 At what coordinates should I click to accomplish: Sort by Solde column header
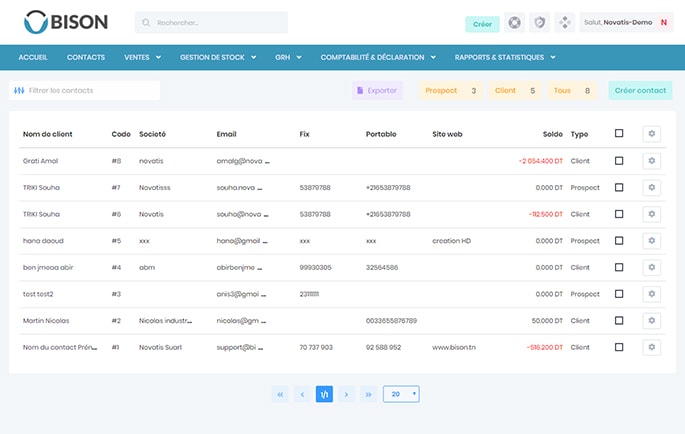tap(553, 134)
